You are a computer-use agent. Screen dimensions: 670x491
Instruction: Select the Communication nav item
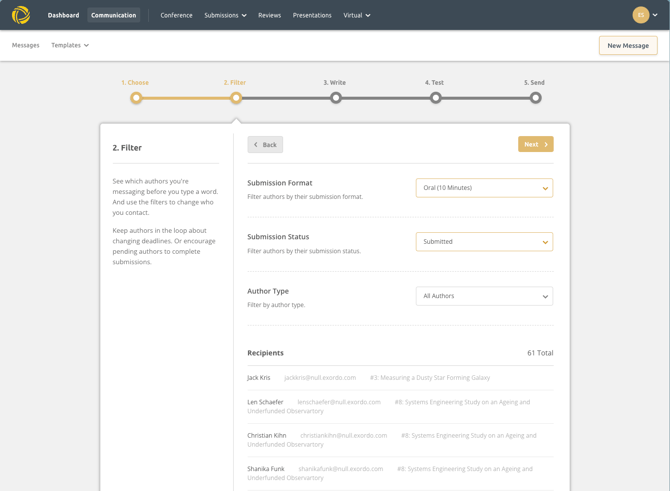pos(113,15)
